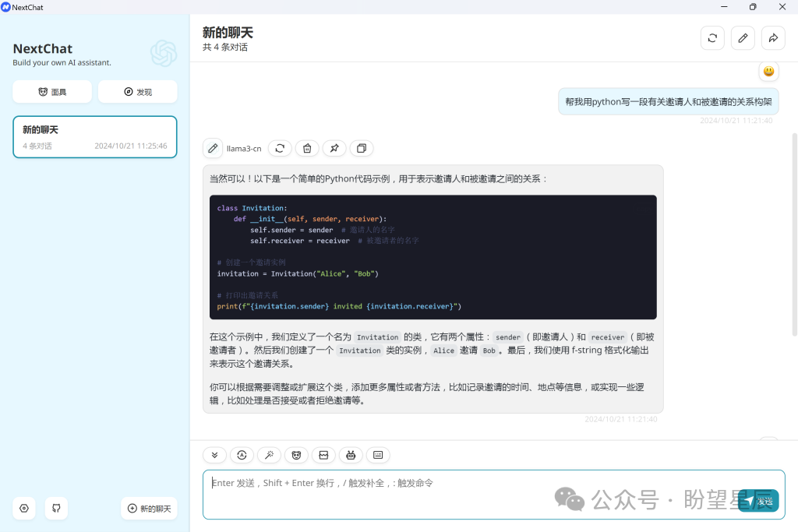This screenshot has width=798, height=532.
Task: Select the 新的聊天 conversation card
Action: click(94, 137)
